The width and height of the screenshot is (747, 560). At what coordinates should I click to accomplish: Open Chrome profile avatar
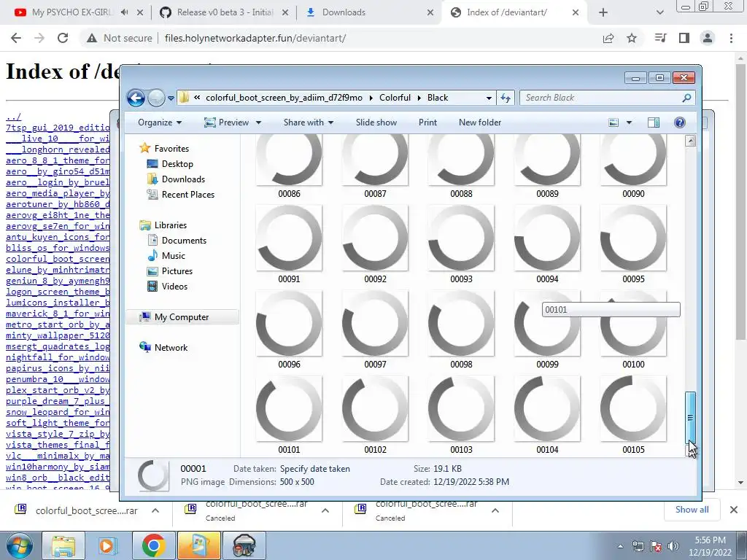click(x=708, y=38)
